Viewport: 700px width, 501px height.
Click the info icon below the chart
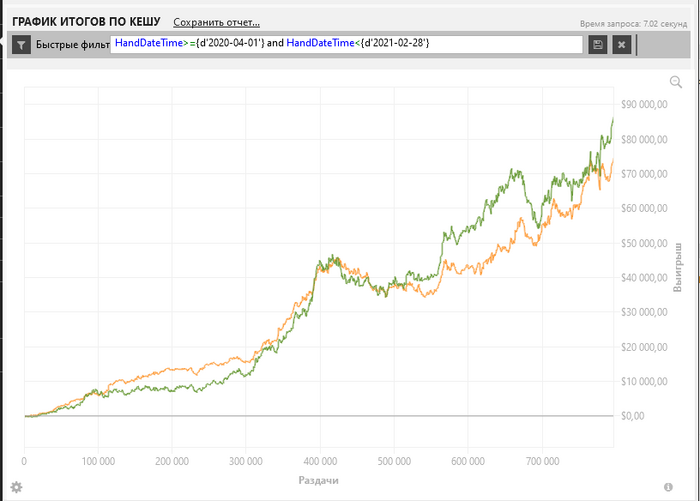[x=668, y=487]
